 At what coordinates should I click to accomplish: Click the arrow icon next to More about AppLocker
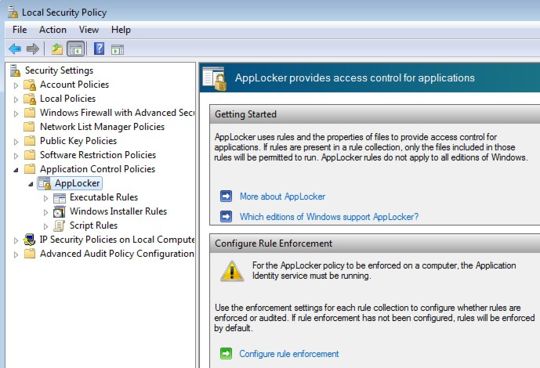point(226,196)
